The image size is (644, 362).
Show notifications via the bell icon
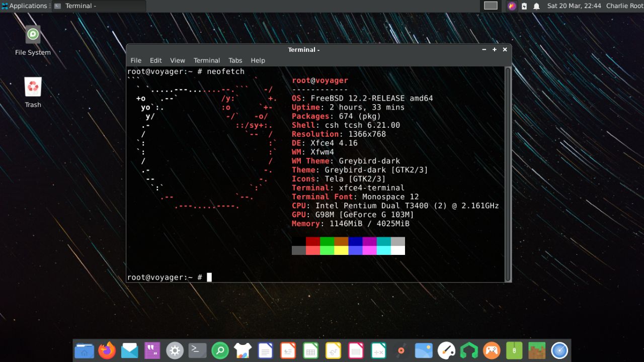536,6
